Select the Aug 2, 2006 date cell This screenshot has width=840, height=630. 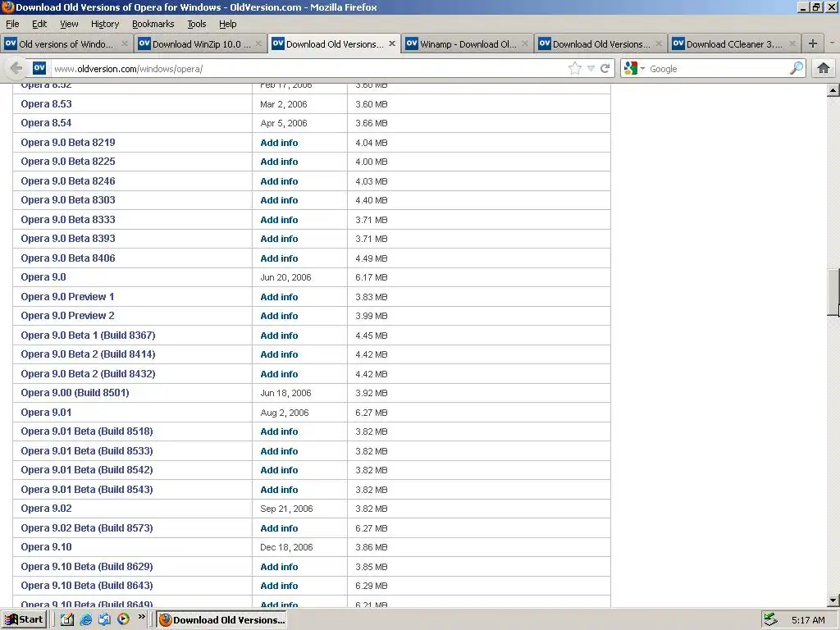285,413
